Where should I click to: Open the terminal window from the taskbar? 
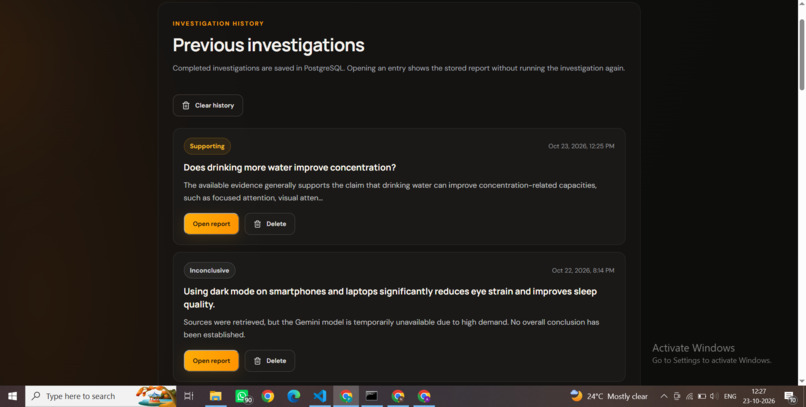[372, 396]
